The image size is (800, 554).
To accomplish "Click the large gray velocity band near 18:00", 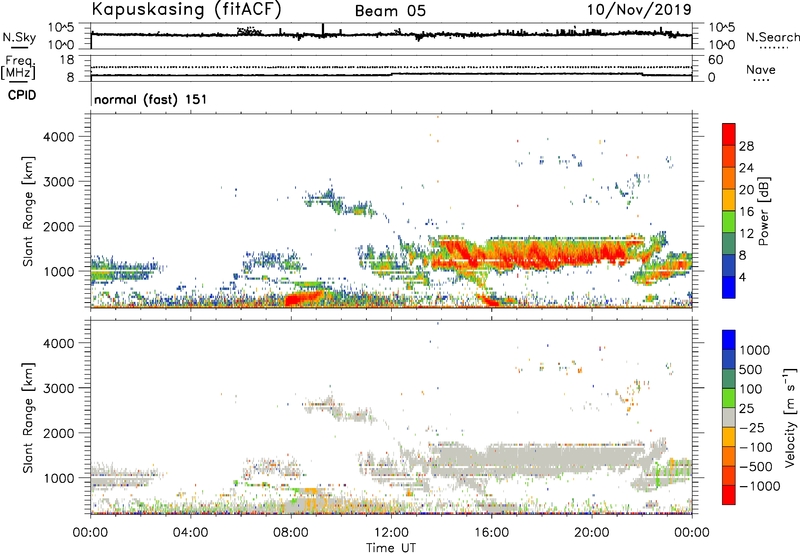I will pyautogui.click(x=536, y=457).
